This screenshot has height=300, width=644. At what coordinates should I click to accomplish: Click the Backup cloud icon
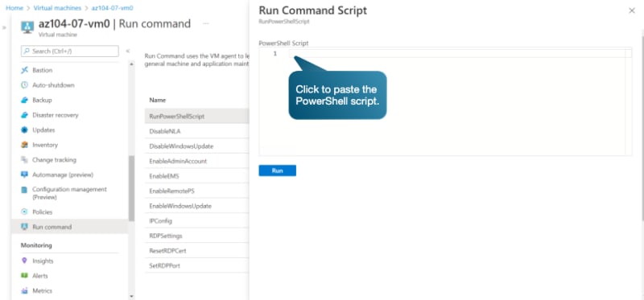click(x=24, y=101)
